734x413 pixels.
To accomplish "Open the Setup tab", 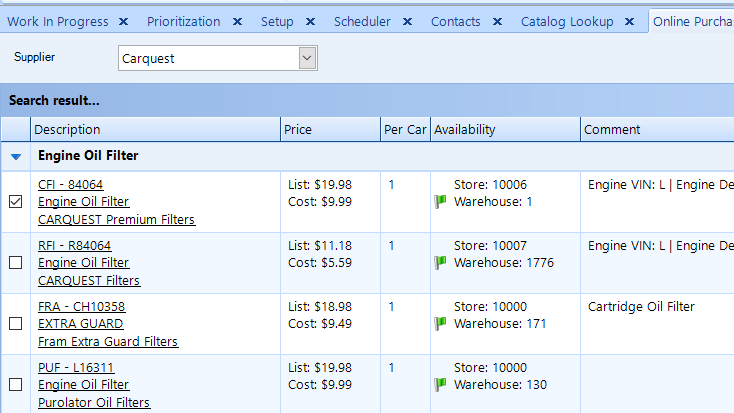I will 277,22.
